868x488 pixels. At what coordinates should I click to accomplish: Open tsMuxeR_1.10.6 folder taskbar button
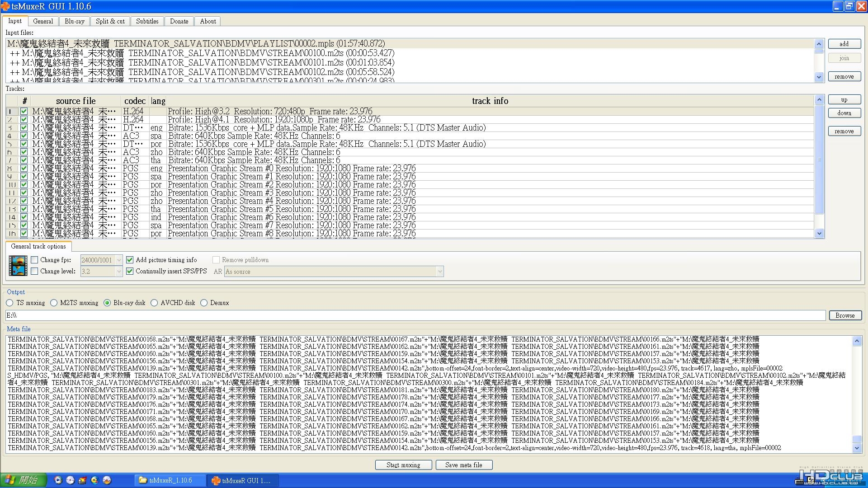click(x=170, y=480)
